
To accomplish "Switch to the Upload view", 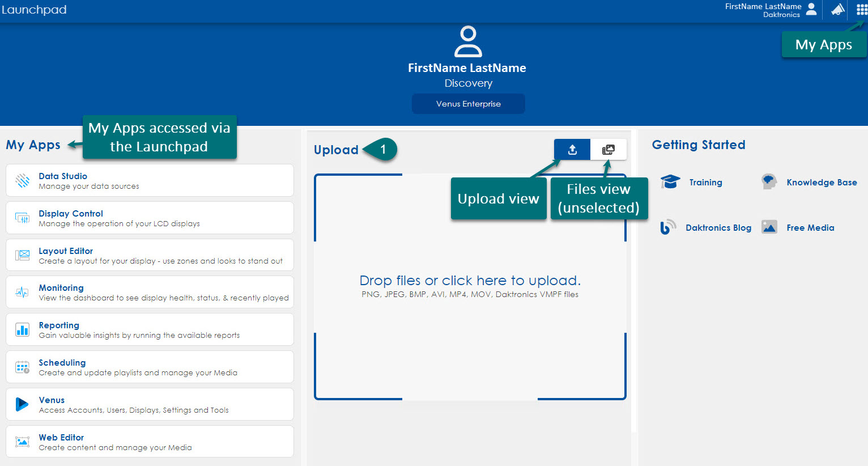I will point(572,150).
